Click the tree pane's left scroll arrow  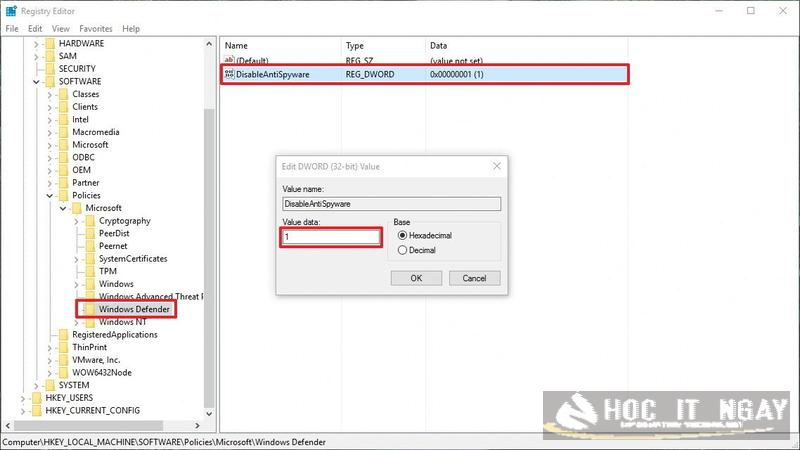8,426
